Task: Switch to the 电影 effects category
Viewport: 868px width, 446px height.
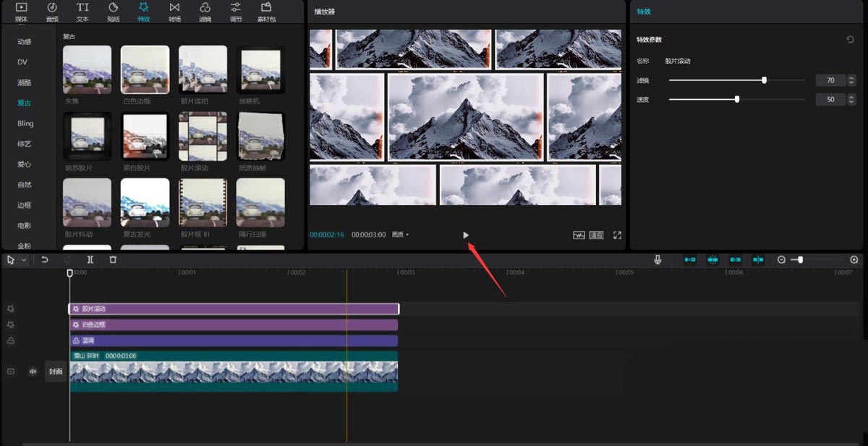Action: (25, 226)
